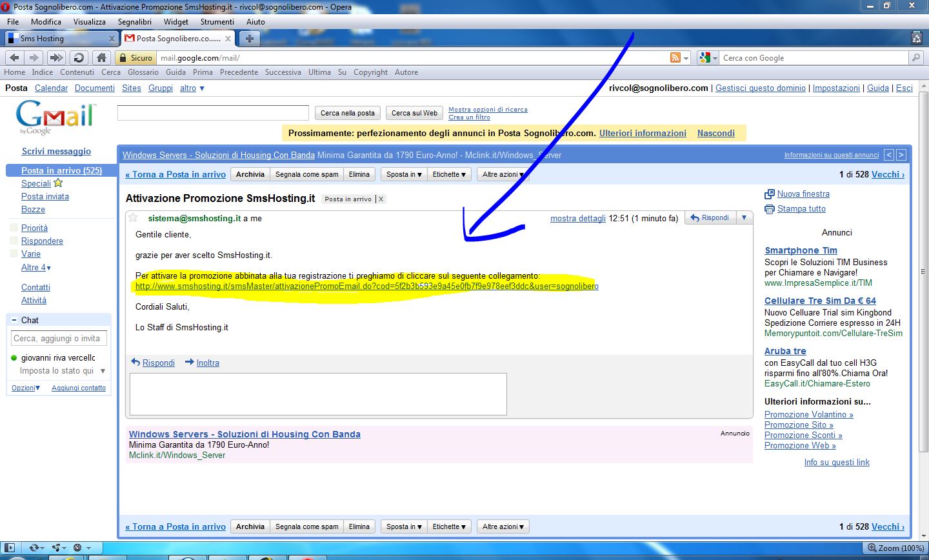Click Nascondi in the yellow notice
This screenshot has width=929, height=560.
pyautogui.click(x=716, y=133)
